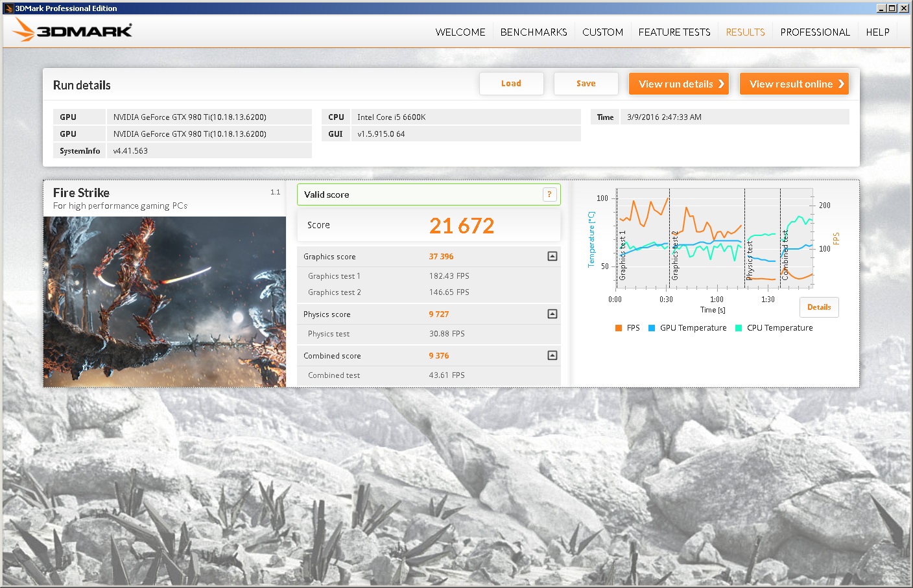Go to the Welcome tab
This screenshot has width=913, height=588.
[460, 32]
